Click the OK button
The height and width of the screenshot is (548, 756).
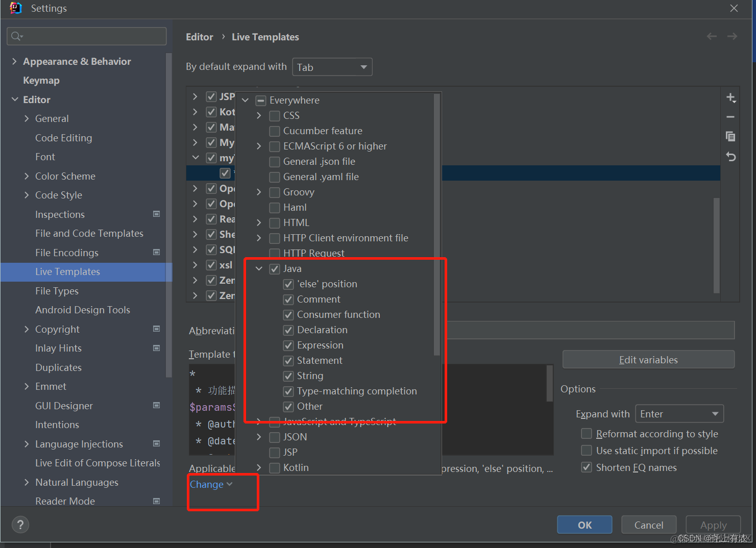pos(584,525)
